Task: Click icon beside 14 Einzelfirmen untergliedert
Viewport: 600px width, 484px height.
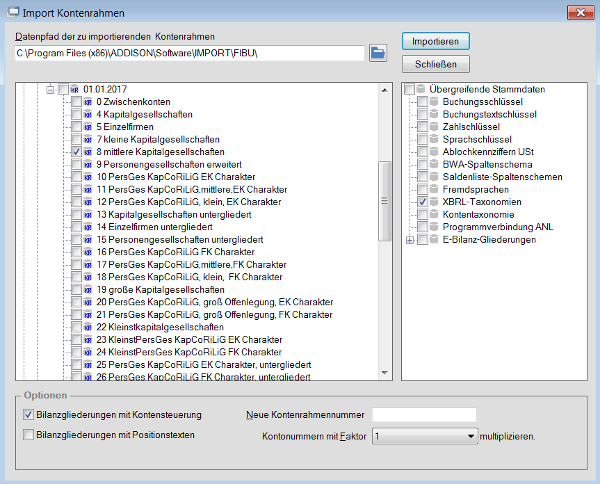Action: [88, 227]
